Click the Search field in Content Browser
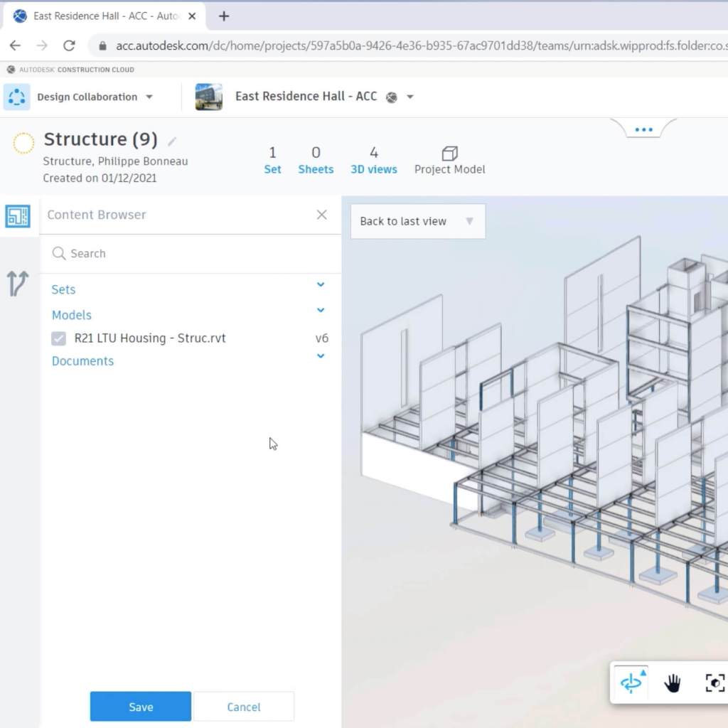728x728 pixels. (x=192, y=254)
